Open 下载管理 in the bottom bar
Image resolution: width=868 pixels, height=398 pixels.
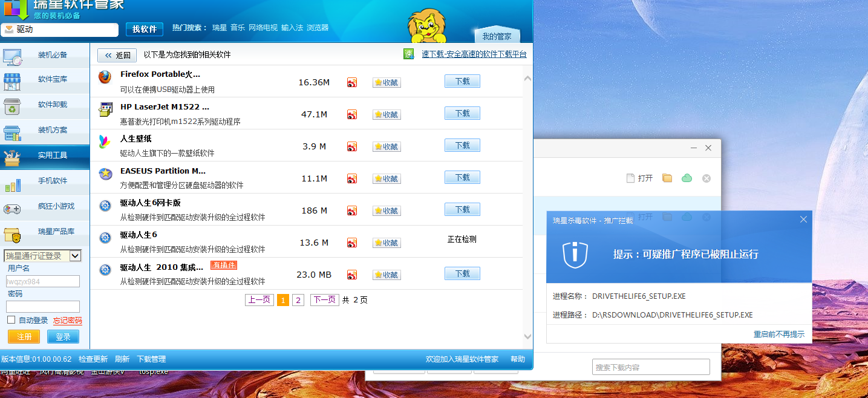tap(151, 359)
